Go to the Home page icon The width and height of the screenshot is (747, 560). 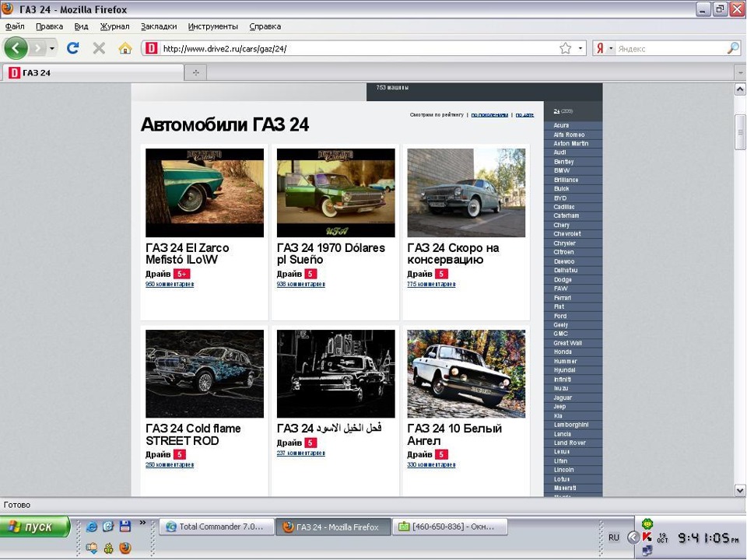pyautogui.click(x=125, y=48)
